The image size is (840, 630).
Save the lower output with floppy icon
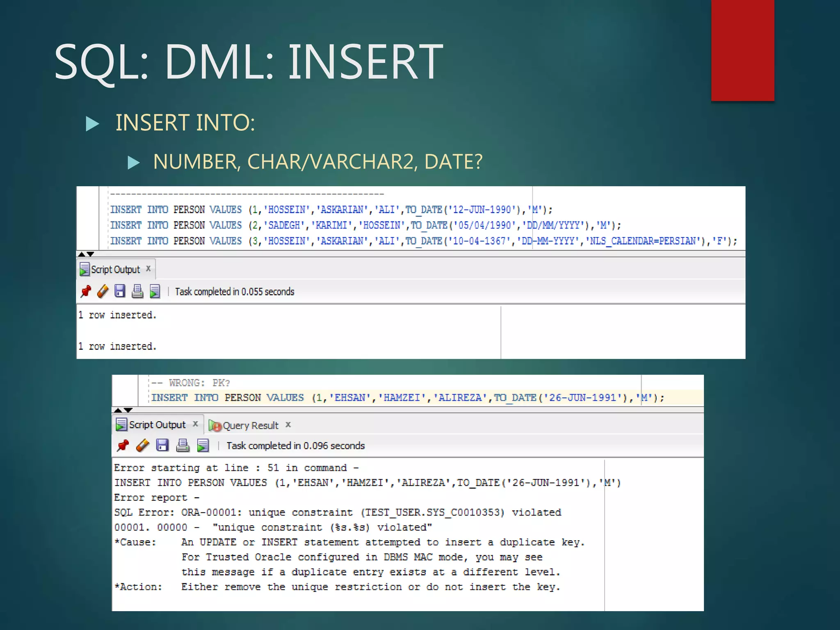162,445
